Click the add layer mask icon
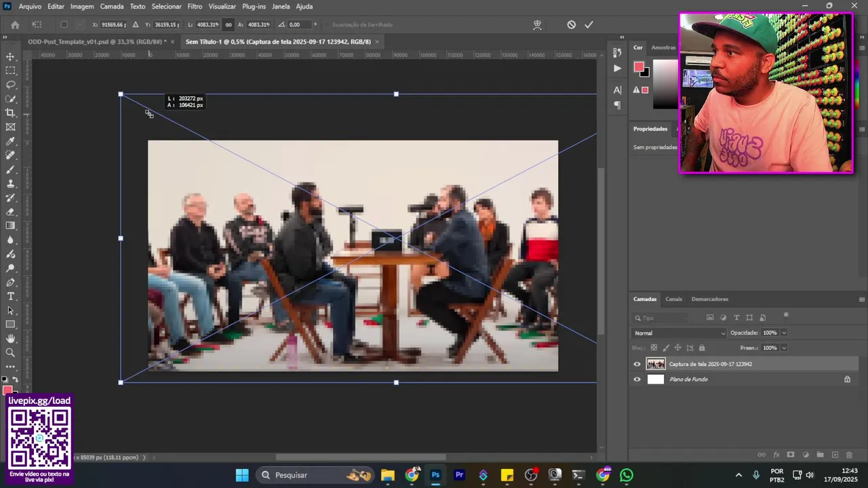Screen dimensions: 868x488 coord(791,455)
